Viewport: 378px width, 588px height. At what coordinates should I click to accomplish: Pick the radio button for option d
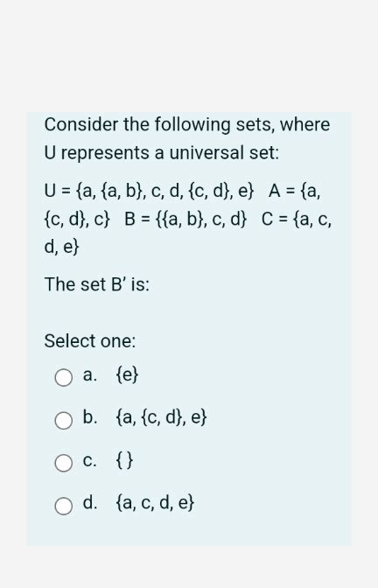pyautogui.click(x=63, y=506)
